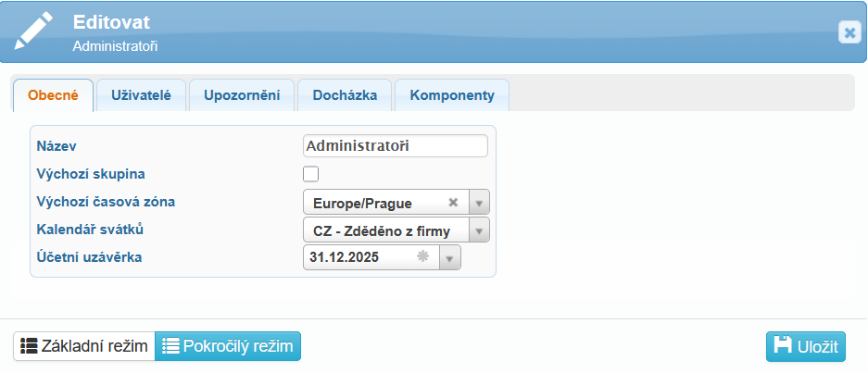
Task: Click the floppy disk Uložit save button
Action: 806,347
